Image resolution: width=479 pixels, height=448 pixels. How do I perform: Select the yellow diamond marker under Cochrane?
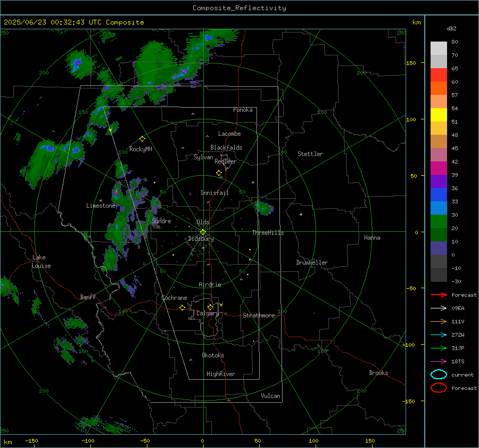(x=182, y=307)
